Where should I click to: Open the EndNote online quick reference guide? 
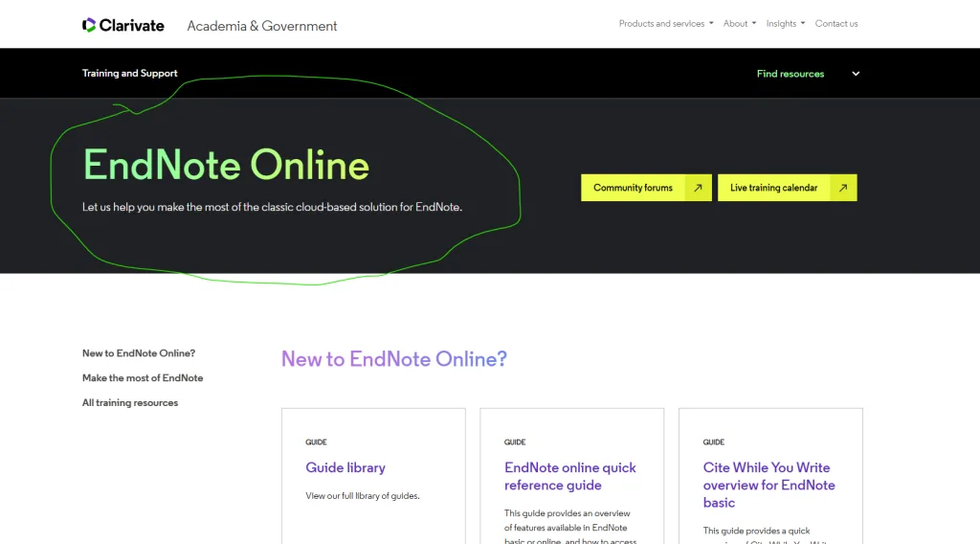tap(569, 476)
